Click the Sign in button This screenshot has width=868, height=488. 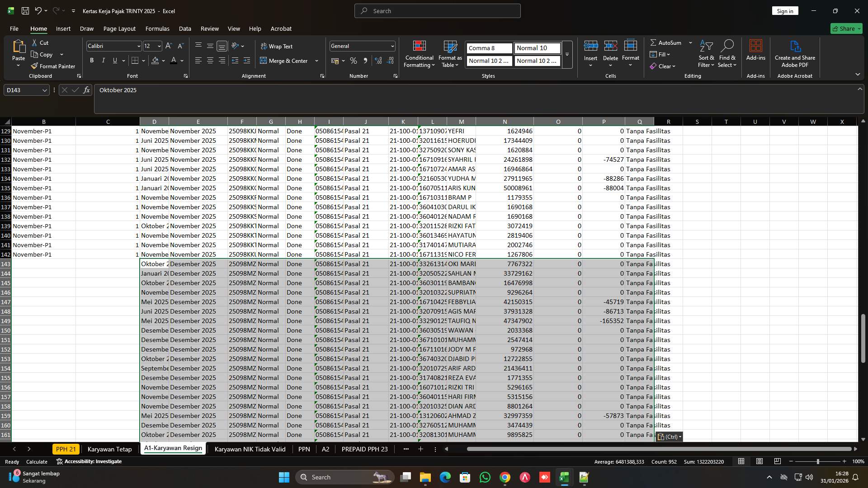pos(785,10)
